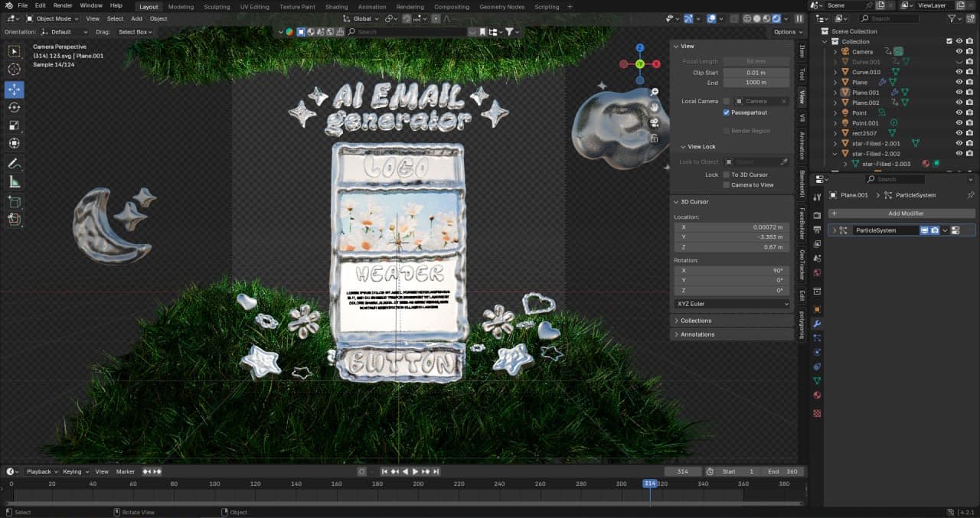The width and height of the screenshot is (980, 518).
Task: Open the Add menu in viewport header
Action: [x=136, y=18]
